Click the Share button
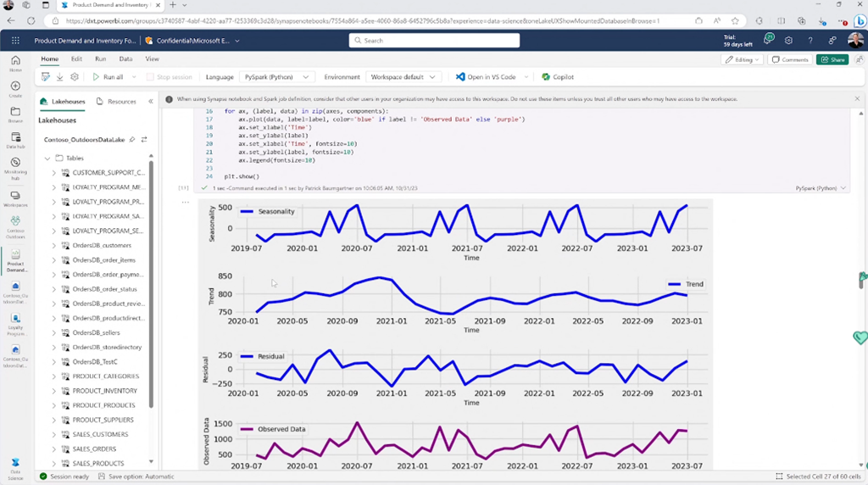The width and height of the screenshot is (868, 485). (832, 59)
